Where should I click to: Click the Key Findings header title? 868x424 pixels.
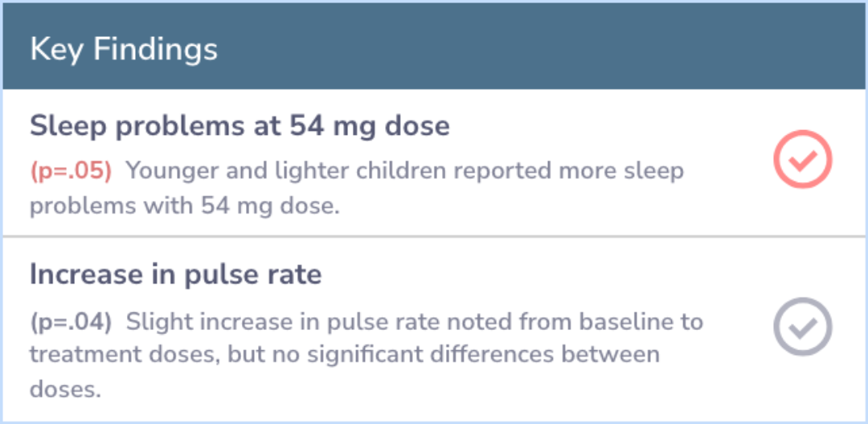[x=124, y=49]
